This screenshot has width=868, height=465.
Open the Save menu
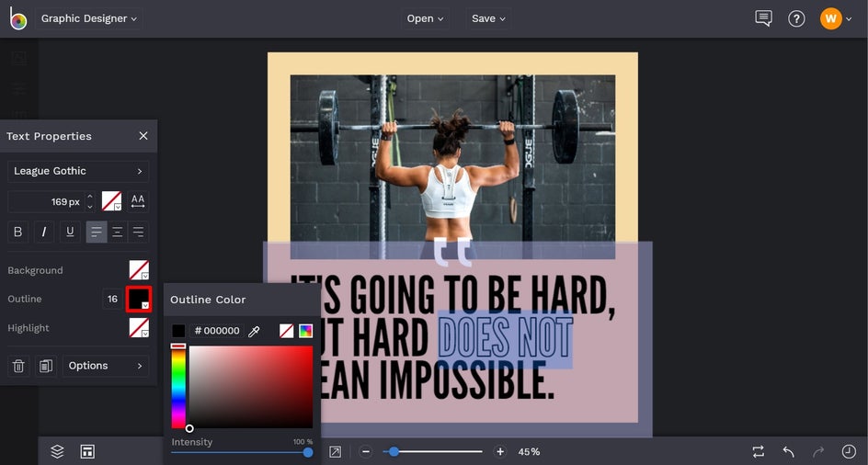tap(488, 18)
